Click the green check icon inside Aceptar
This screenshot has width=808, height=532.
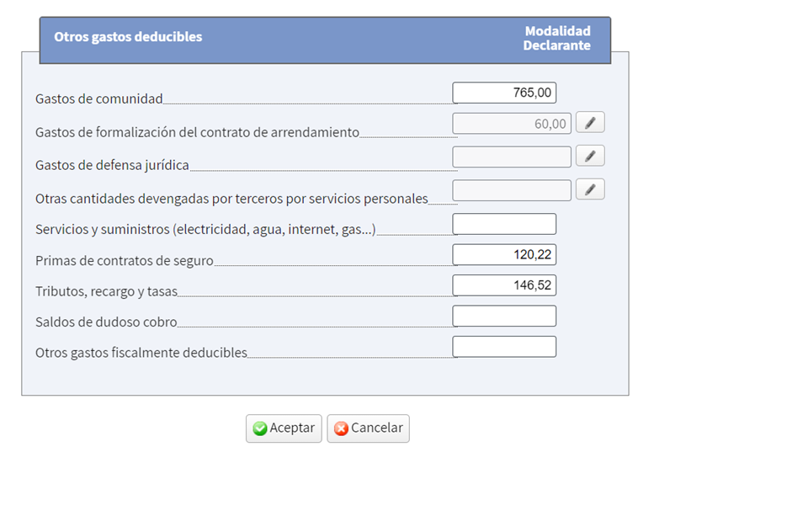(x=260, y=428)
